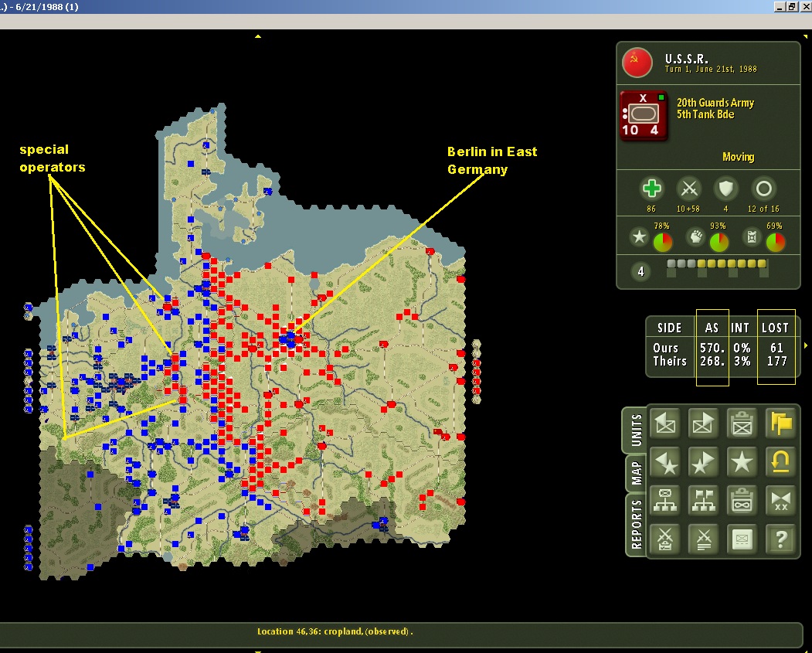Click the '570.' air superiority value
The image size is (812, 653).
pyautogui.click(x=712, y=348)
